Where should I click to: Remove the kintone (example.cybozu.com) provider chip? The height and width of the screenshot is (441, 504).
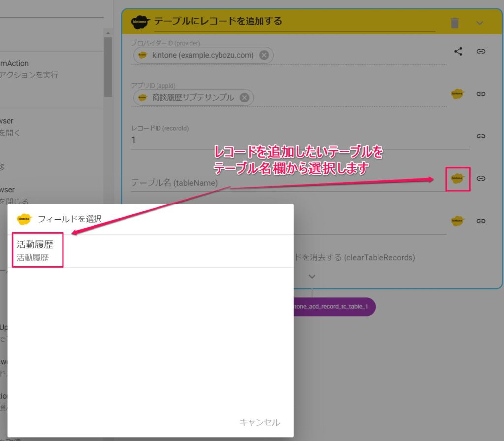point(264,55)
